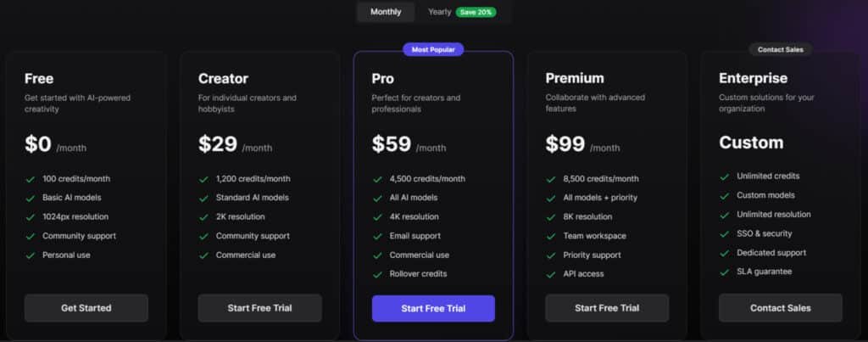
Task: Click the Contact Sales badge above Enterprise
Action: tap(780, 50)
